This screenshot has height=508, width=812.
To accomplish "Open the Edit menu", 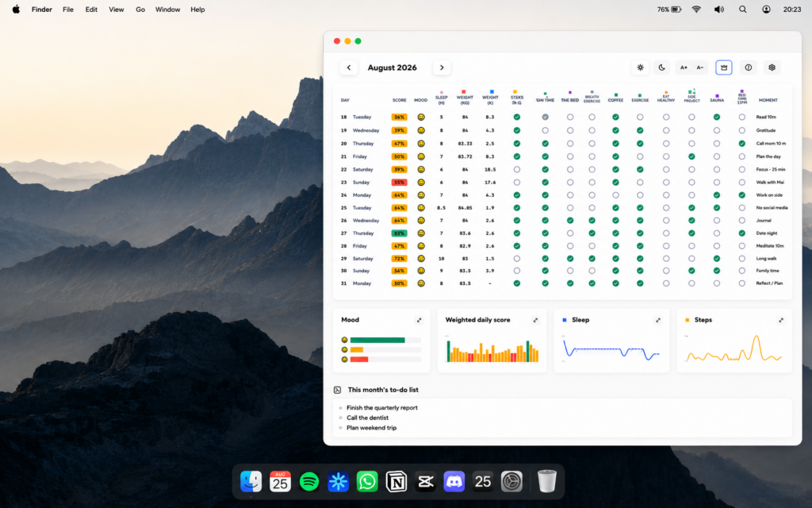I will tap(91, 10).
